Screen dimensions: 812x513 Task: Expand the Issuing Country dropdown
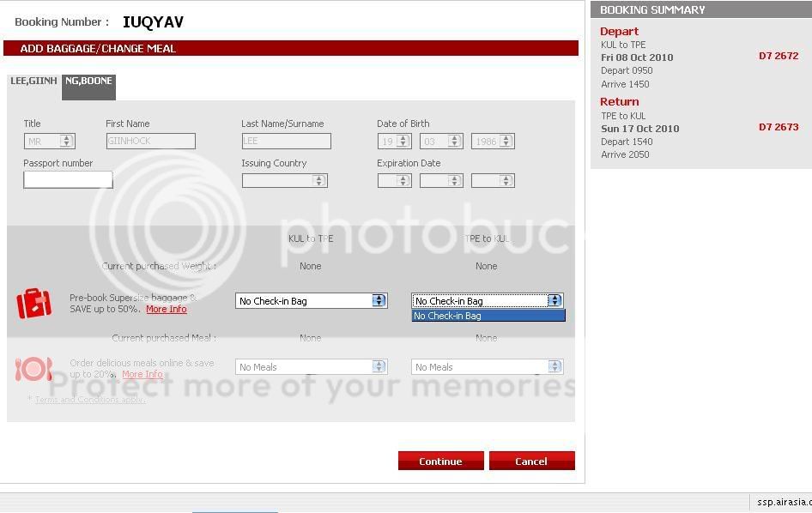click(284, 181)
